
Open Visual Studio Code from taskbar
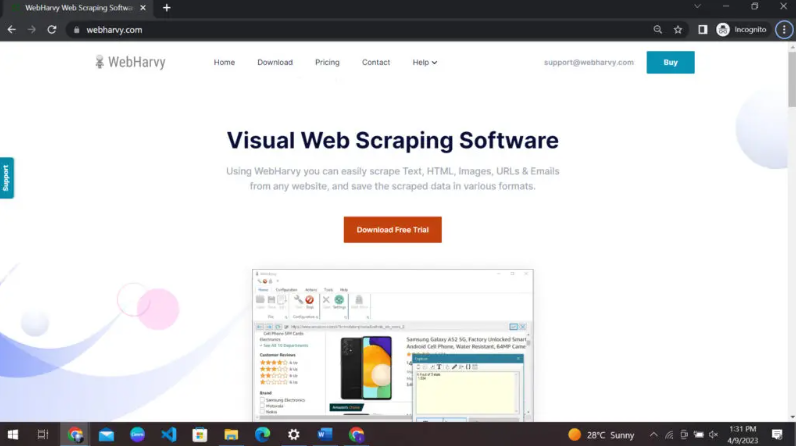coord(168,435)
